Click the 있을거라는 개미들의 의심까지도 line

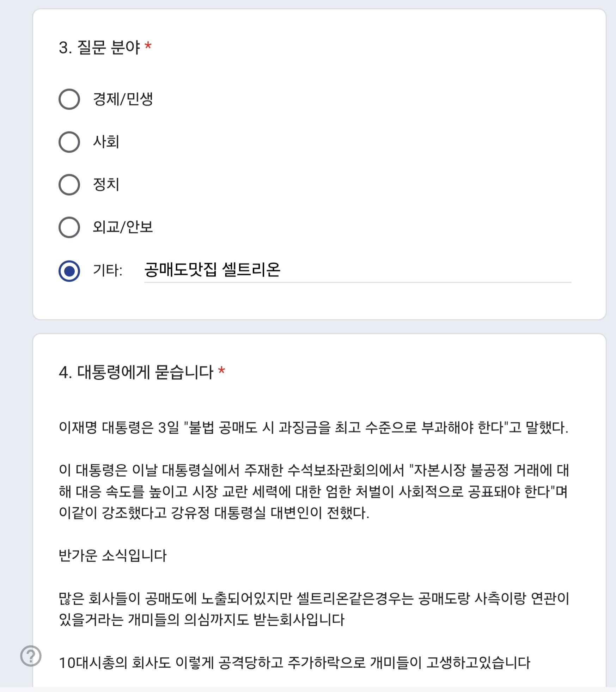[201, 620]
